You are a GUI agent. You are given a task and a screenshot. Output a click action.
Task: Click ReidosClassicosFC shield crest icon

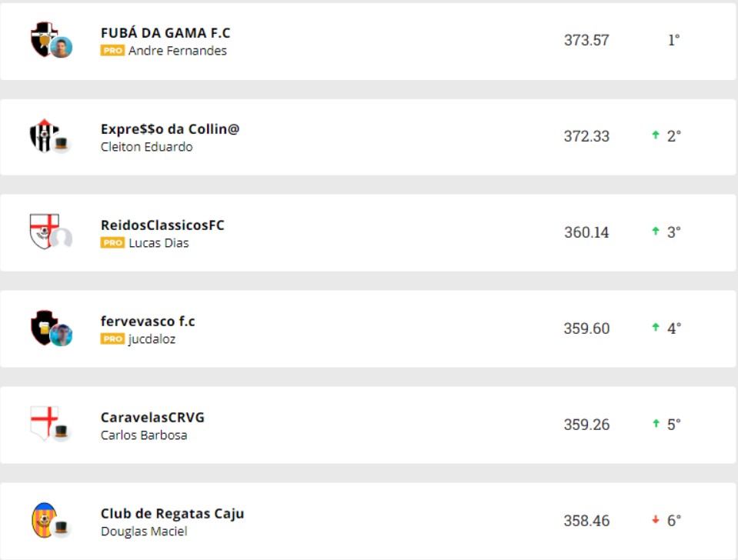tap(44, 231)
